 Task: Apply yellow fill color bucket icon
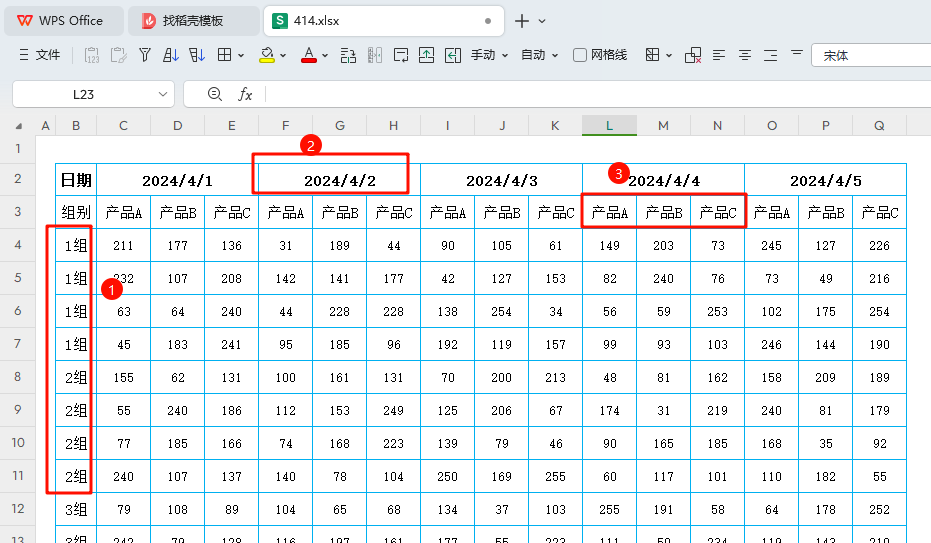(x=267, y=55)
